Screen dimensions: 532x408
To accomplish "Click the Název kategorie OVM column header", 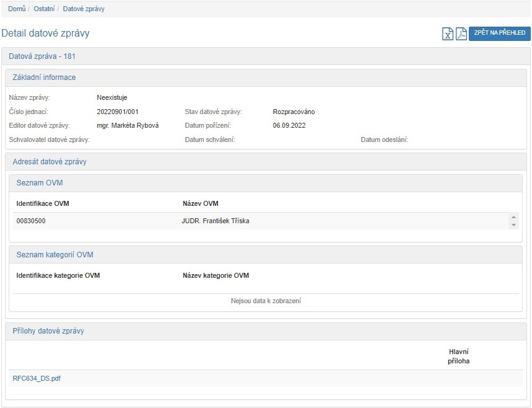I will [216, 275].
